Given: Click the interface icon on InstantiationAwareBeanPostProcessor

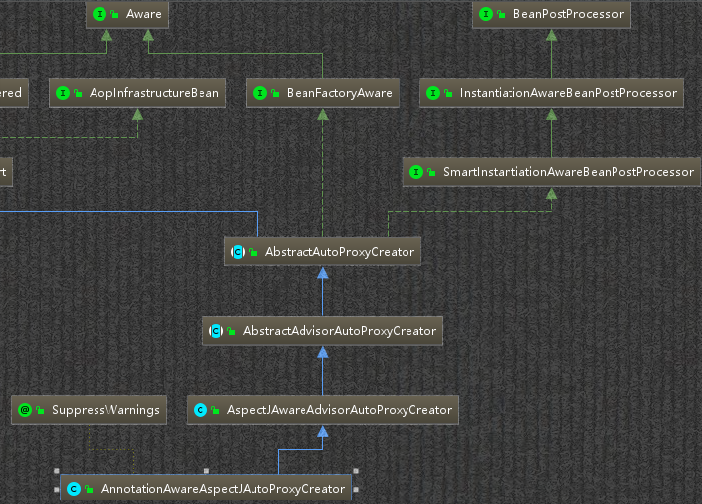Looking at the screenshot, I should [x=433, y=93].
